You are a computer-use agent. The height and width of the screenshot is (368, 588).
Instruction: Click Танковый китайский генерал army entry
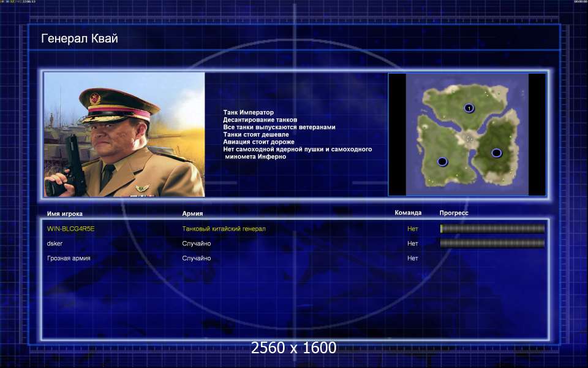pos(224,229)
